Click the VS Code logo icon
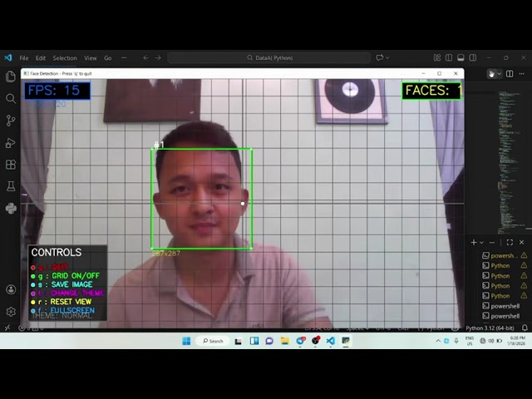Viewport: 532px width, 399px height. click(8, 57)
